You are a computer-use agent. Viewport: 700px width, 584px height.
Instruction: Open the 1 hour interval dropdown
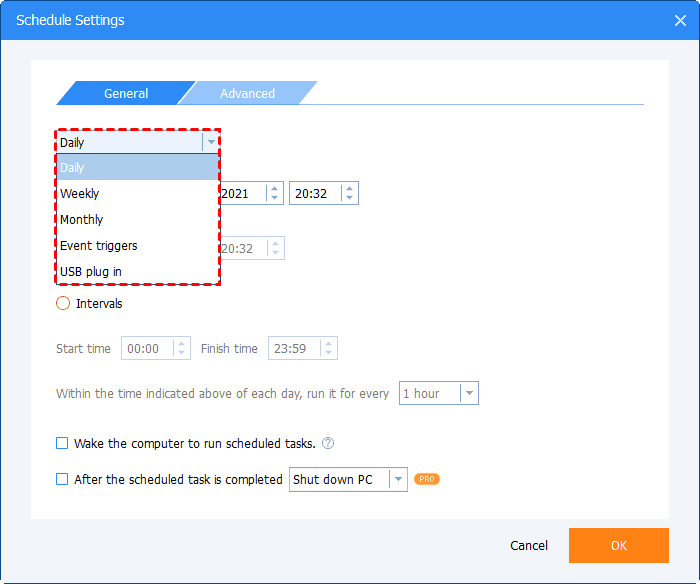tap(469, 394)
